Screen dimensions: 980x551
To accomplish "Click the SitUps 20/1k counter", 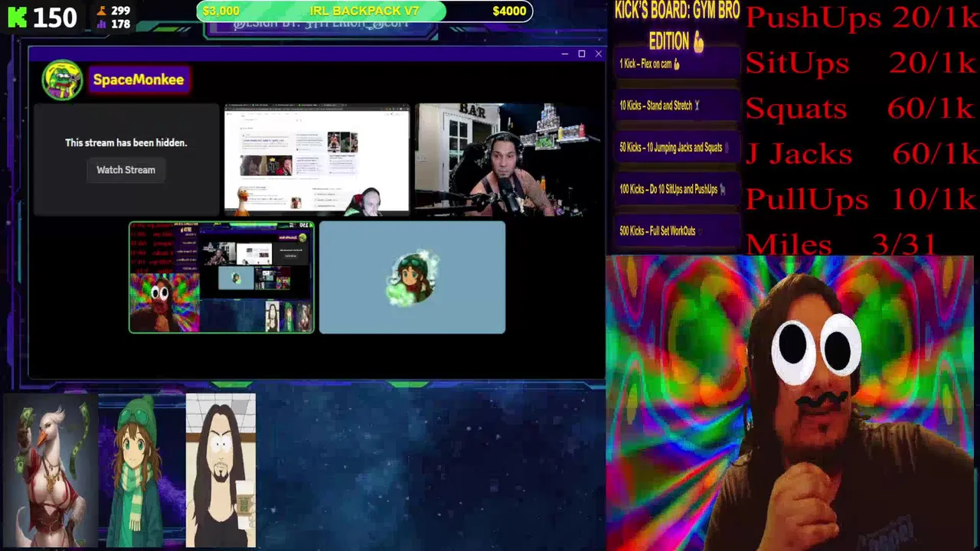I will click(861, 63).
